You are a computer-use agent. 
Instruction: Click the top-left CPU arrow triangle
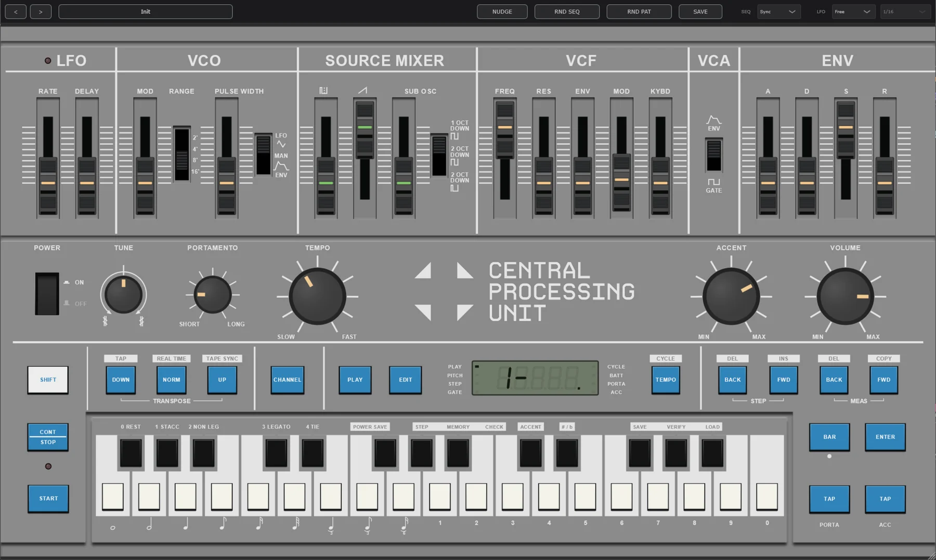(x=423, y=270)
